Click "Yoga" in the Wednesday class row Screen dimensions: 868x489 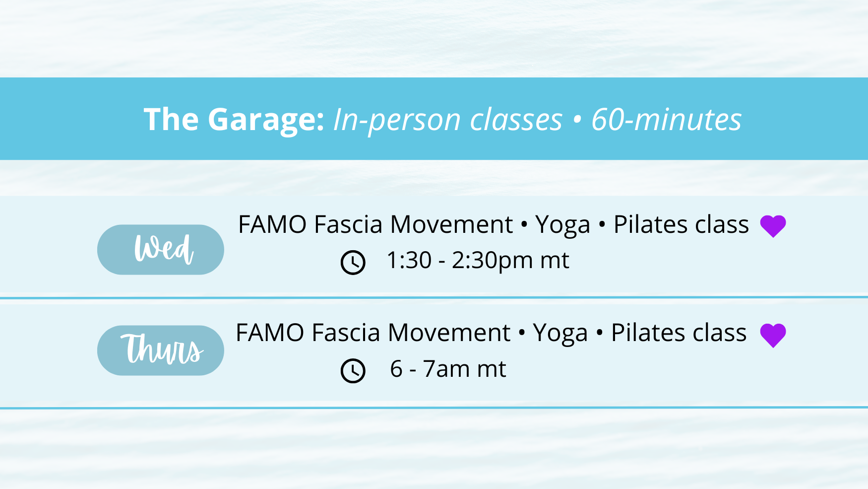coord(562,225)
